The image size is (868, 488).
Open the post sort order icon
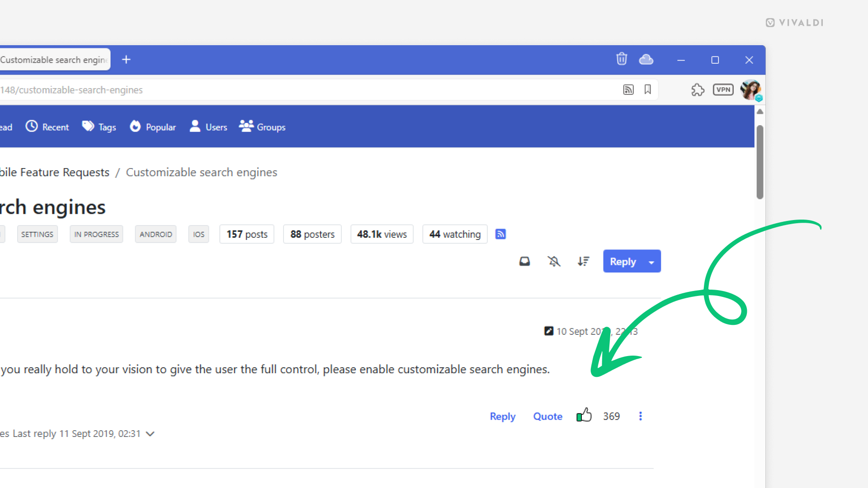click(x=583, y=261)
